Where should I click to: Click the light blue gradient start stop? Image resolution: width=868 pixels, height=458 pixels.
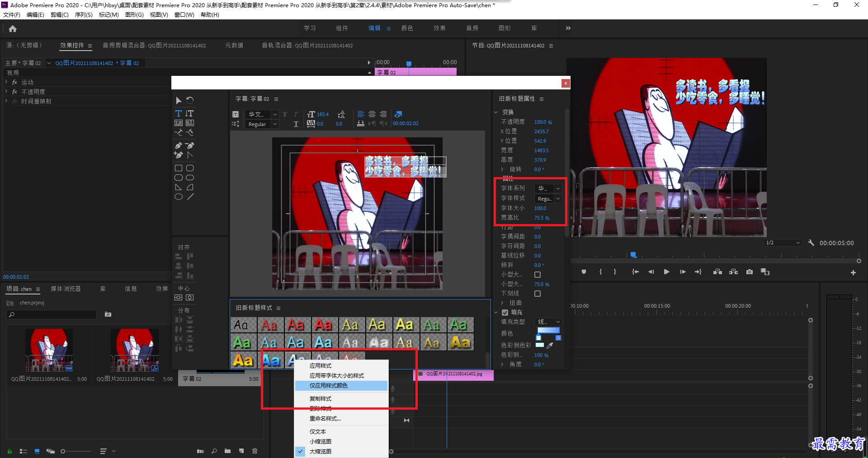tap(538, 338)
